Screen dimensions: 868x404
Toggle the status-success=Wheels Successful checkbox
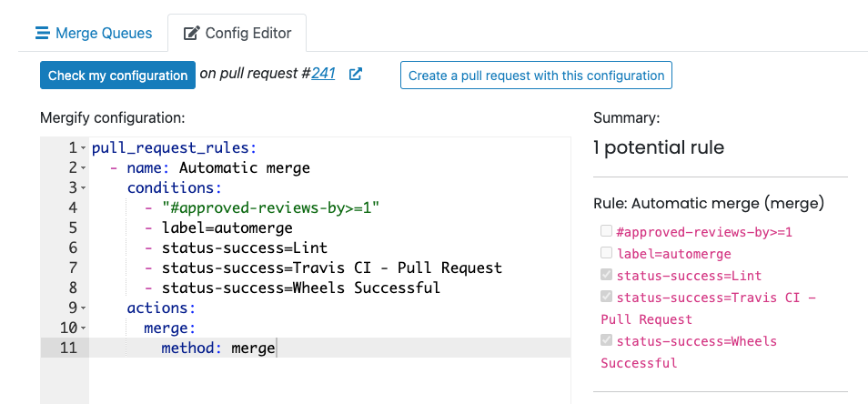pos(606,340)
